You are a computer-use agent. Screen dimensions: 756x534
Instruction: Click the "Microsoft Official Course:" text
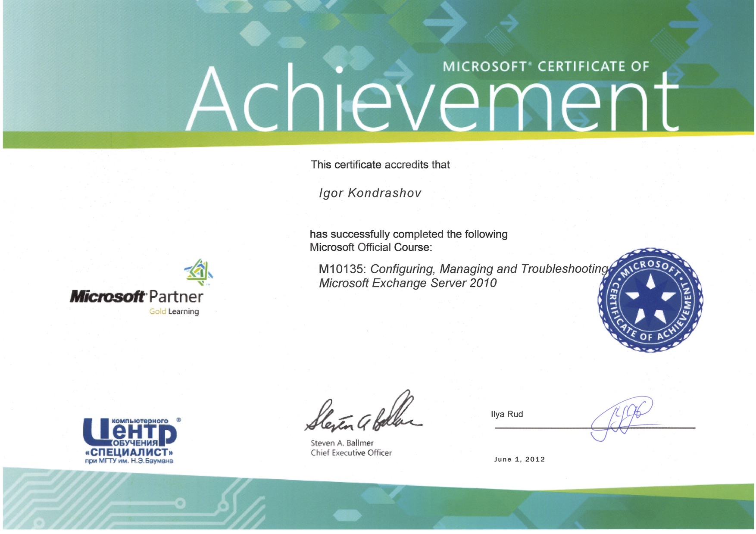[x=371, y=247]
